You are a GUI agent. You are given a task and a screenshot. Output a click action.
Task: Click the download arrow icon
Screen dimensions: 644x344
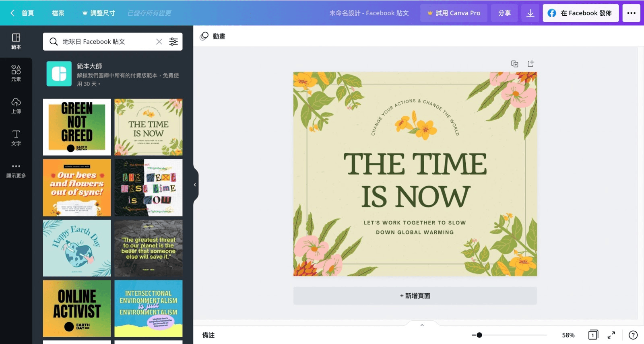(x=530, y=13)
